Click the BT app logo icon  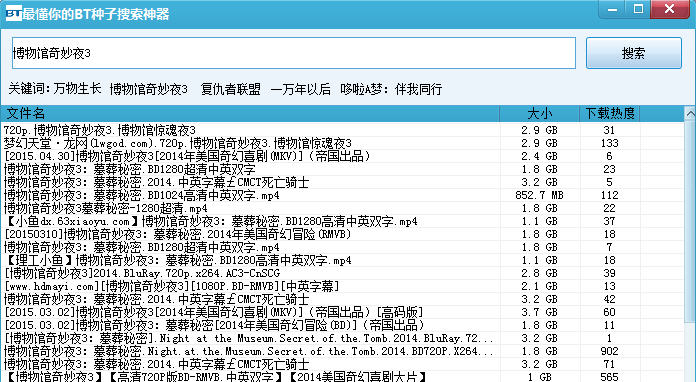point(13,13)
